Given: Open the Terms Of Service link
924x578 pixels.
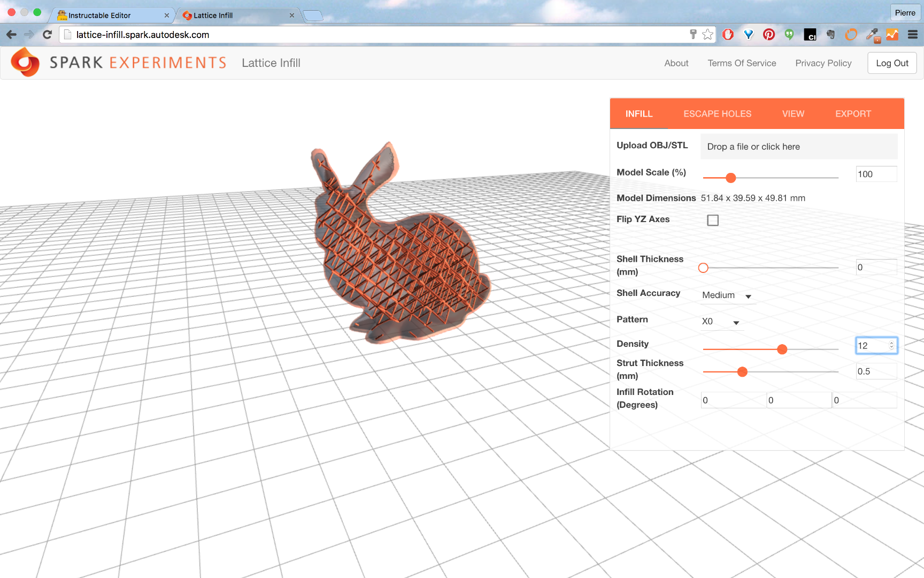Looking at the screenshot, I should [742, 63].
